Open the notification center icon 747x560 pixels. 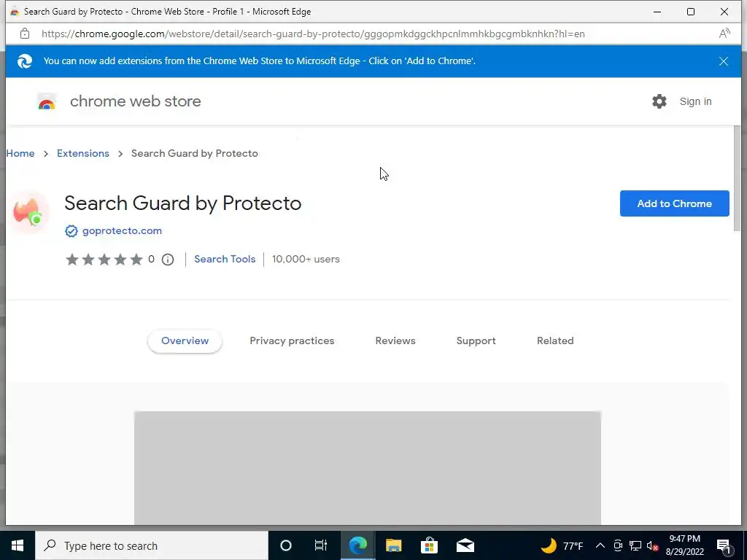click(x=724, y=545)
